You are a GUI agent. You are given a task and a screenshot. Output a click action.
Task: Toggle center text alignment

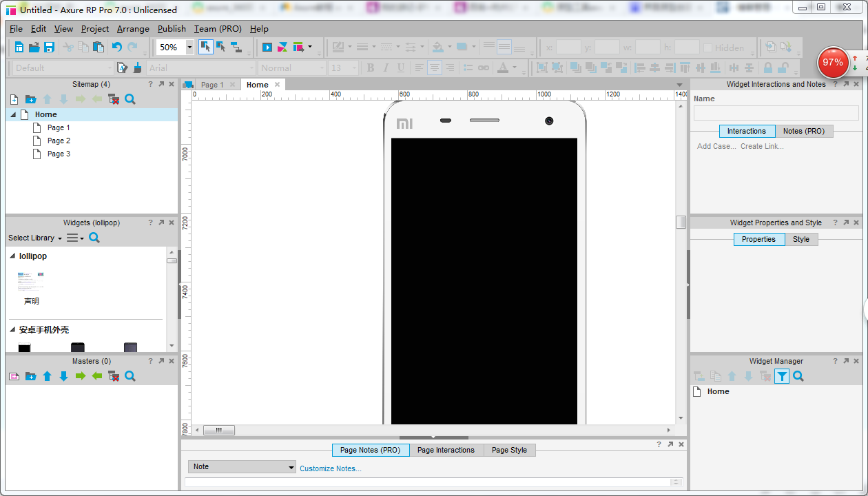coord(434,68)
